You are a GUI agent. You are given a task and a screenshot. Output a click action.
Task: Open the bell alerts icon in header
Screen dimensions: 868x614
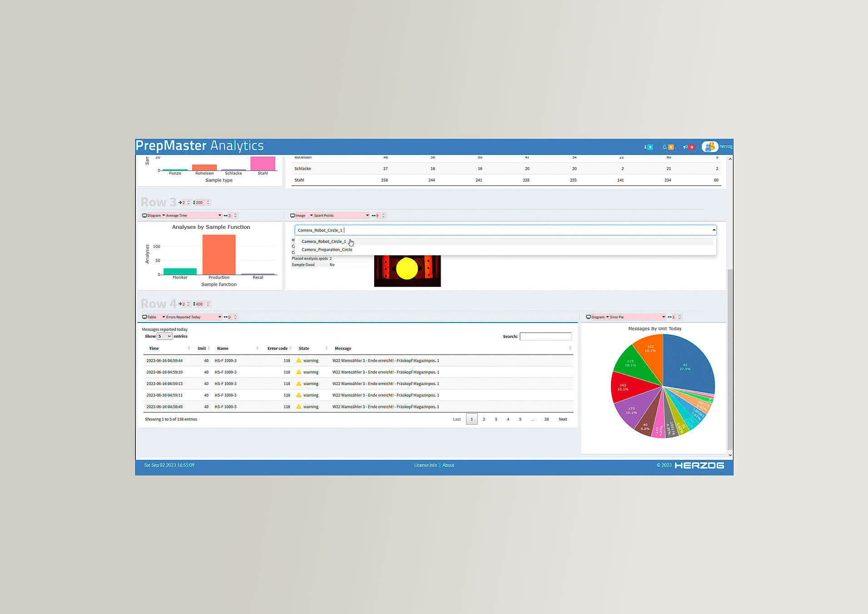[667, 147]
